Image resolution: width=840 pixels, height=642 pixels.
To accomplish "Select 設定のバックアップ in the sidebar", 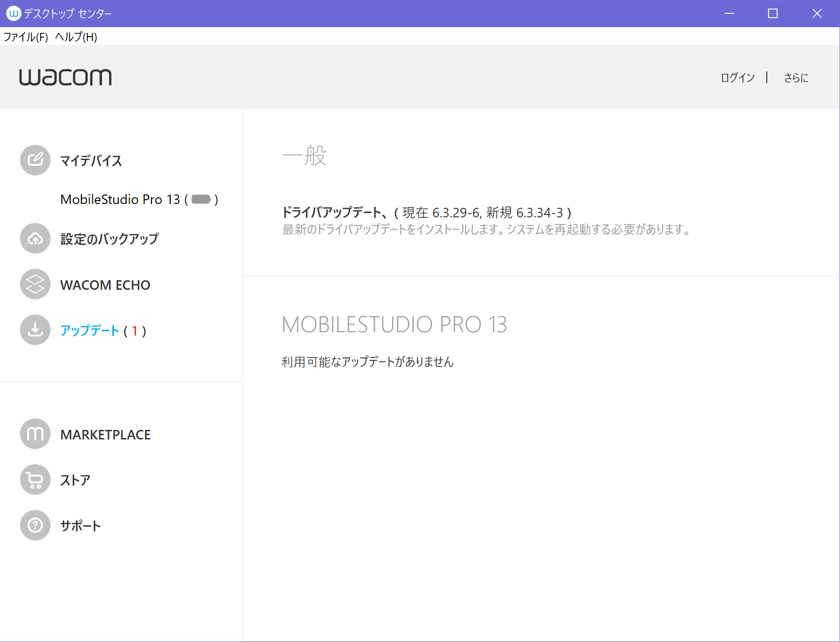I will point(110,239).
